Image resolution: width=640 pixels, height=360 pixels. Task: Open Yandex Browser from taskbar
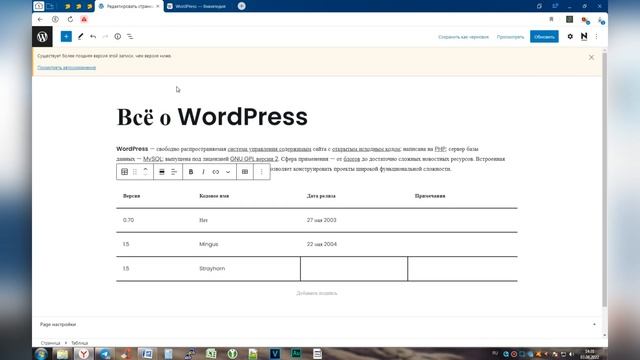point(84,354)
